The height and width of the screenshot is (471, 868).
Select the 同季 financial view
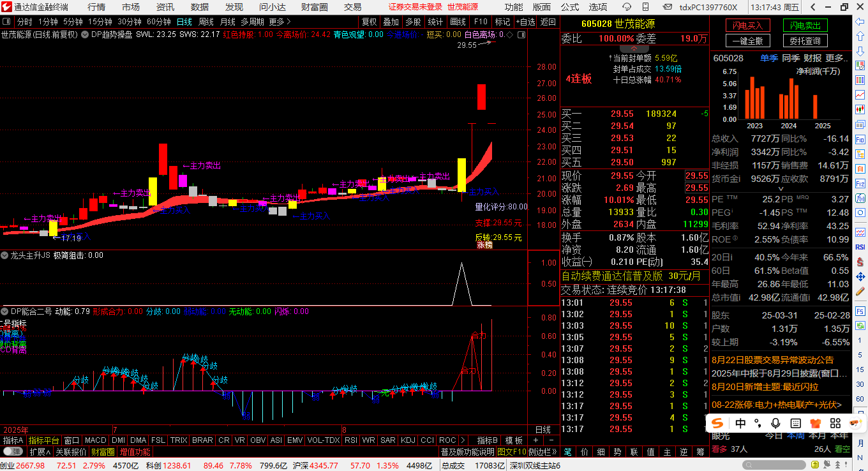point(791,58)
